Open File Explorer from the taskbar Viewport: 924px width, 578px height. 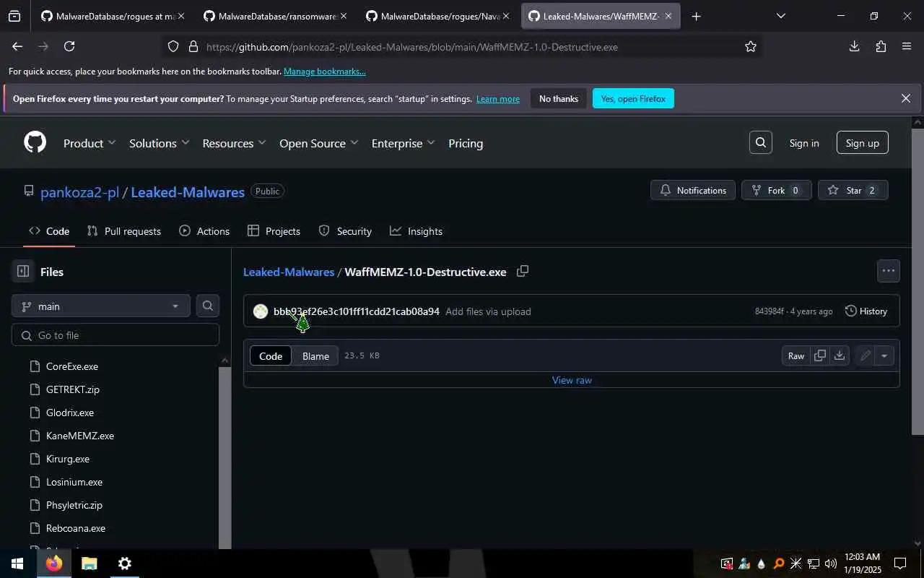coord(89,564)
